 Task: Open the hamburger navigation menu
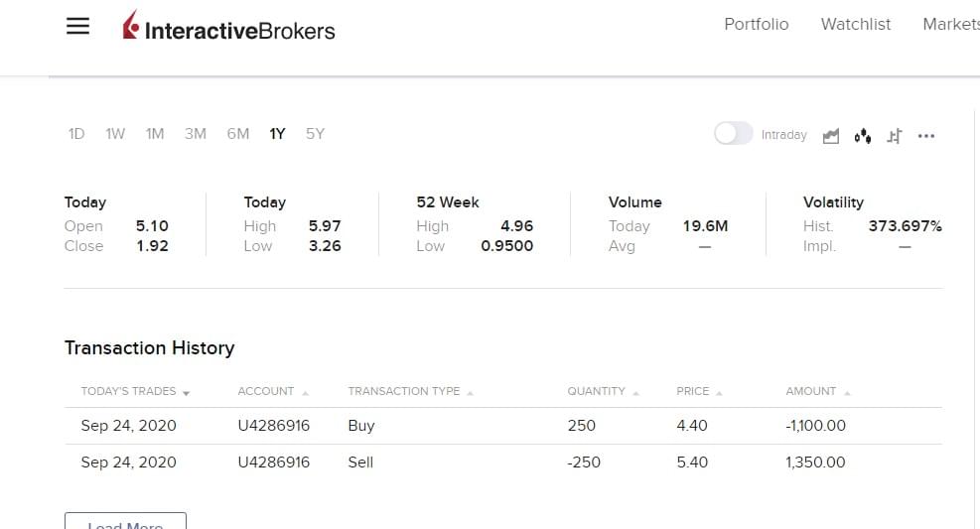pos(77,27)
